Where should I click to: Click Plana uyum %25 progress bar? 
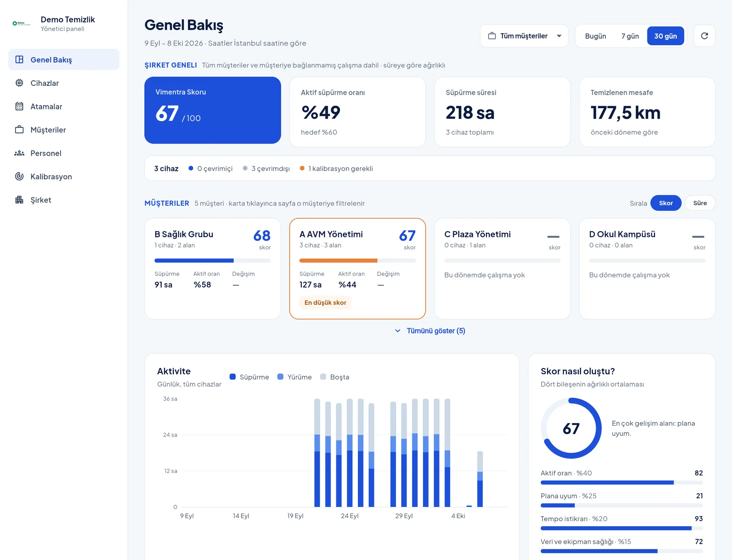point(621,506)
